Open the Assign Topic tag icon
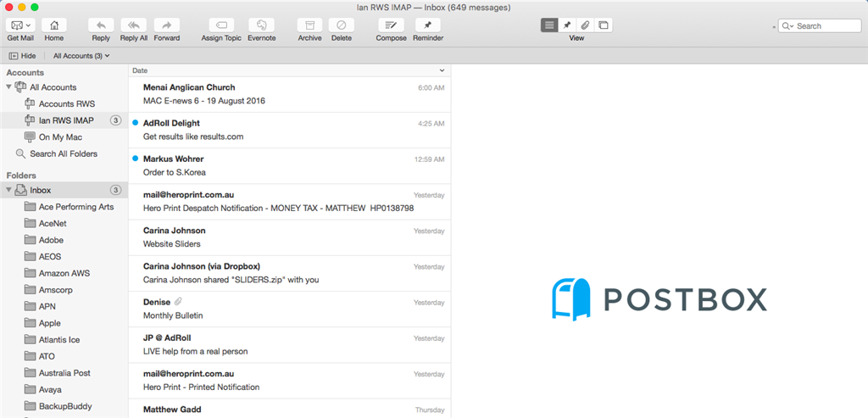868x418 pixels. (x=221, y=25)
